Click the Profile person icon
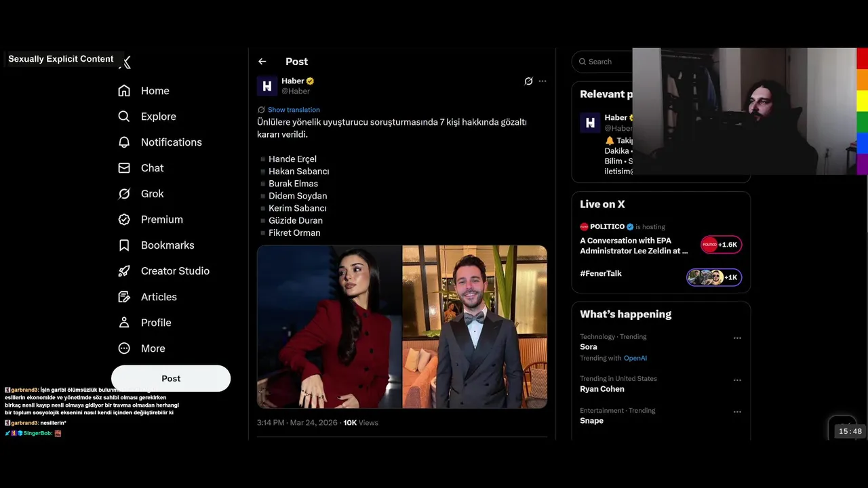Screen dimensions: 868x488 point(124,323)
